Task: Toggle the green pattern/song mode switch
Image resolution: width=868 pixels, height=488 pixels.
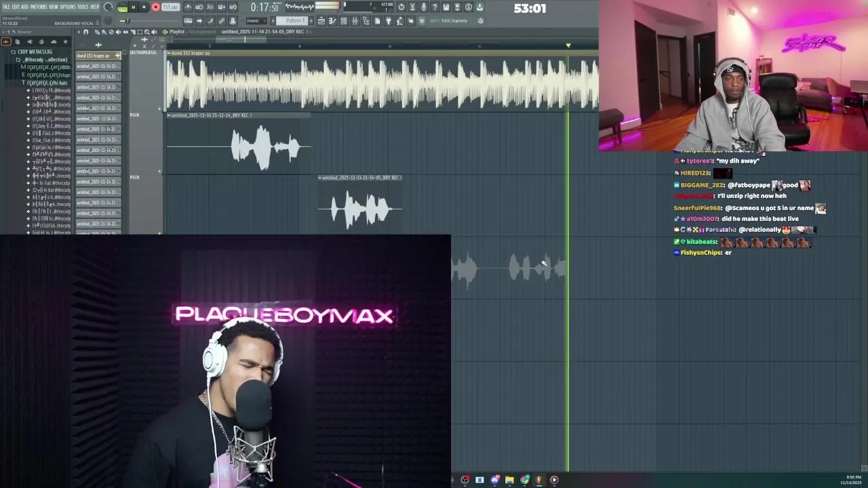Action: pos(122,7)
